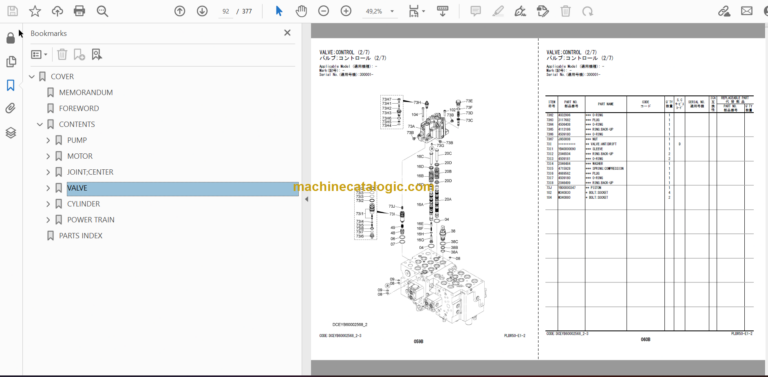Open the MEMORANDUM bookmark
Screen dimensions: 768x377
coord(86,93)
